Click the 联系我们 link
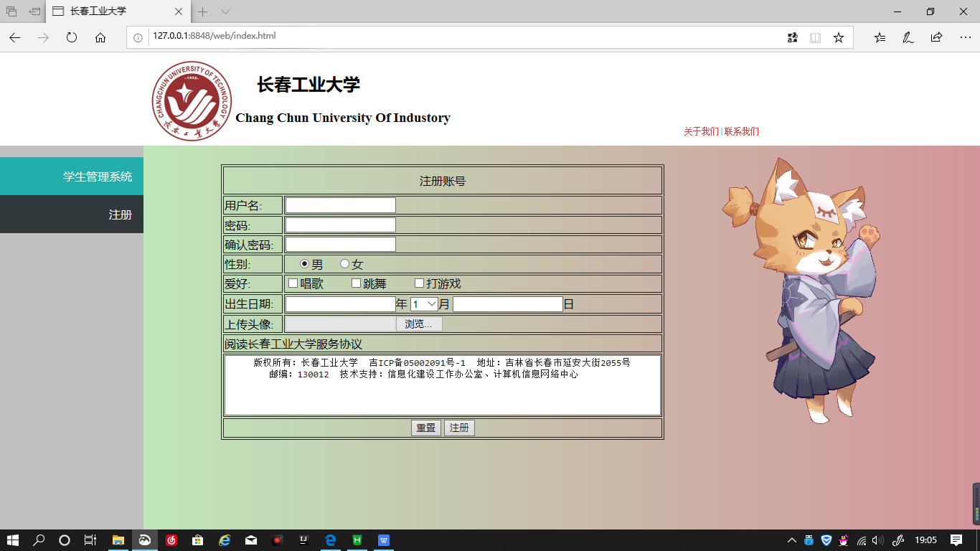Screen dimensions: 980x551 (x=742, y=131)
